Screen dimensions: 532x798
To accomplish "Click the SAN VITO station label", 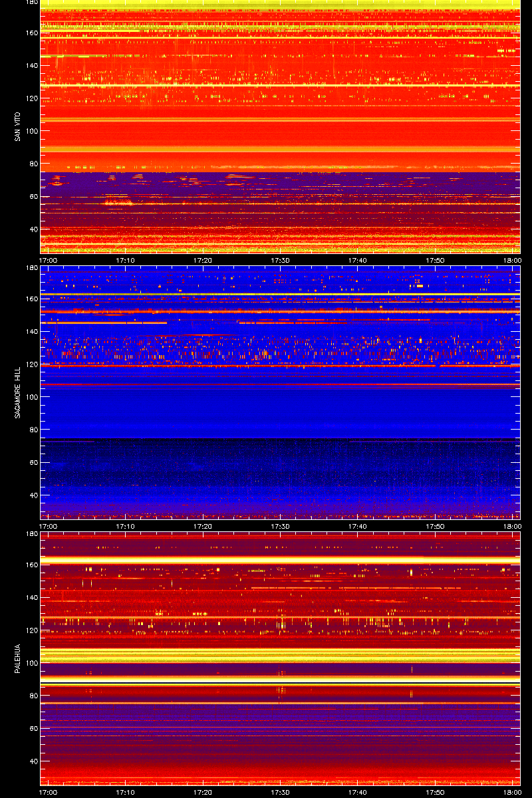I will tap(17, 126).
